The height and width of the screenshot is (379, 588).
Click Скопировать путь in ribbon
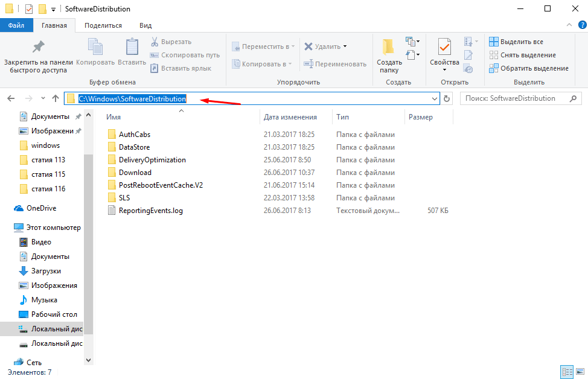click(x=185, y=55)
